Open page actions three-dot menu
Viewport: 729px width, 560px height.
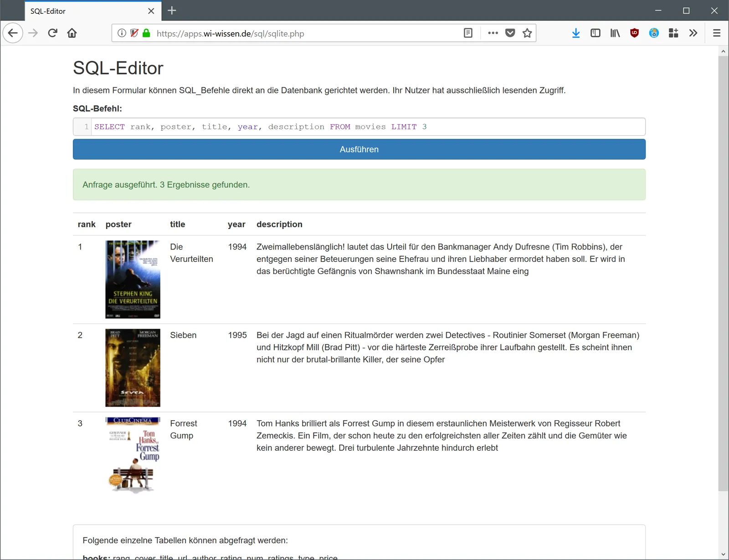tap(493, 33)
